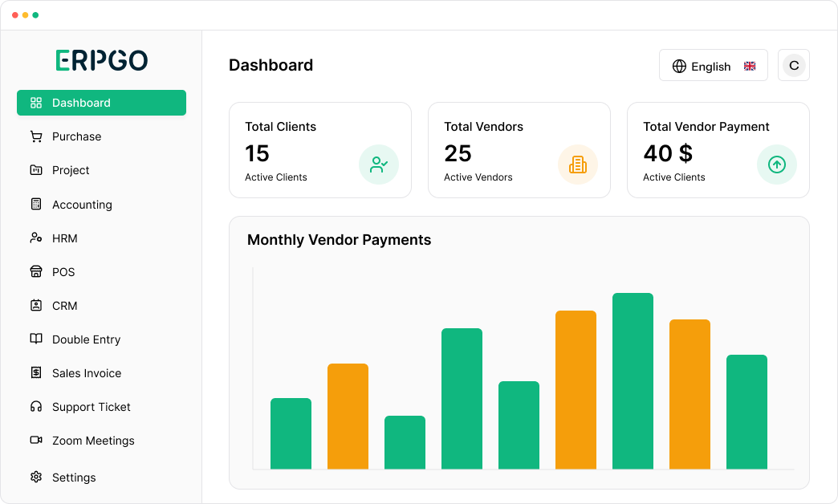Click the Support Ticket headset icon
Viewport: 838px width, 504px height.
coord(36,407)
